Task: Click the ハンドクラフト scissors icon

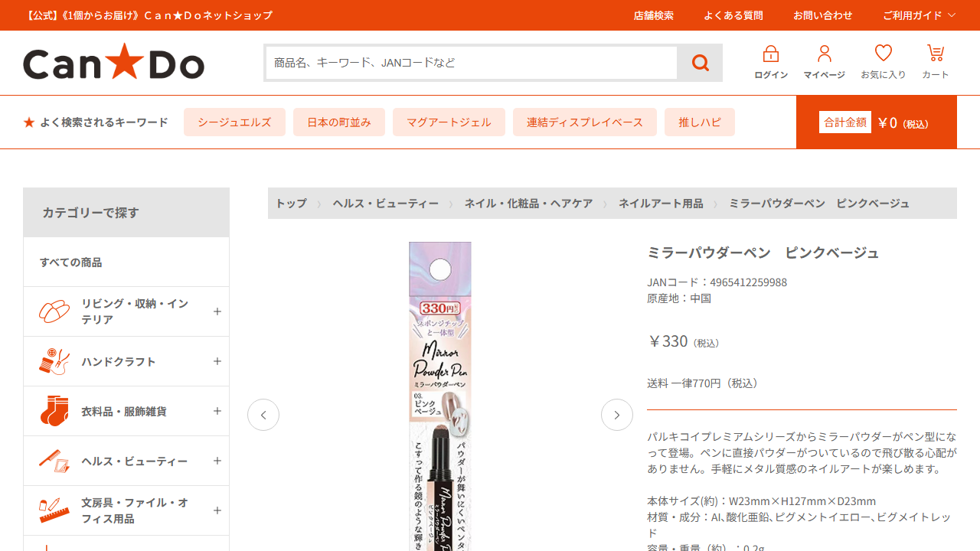Action: click(x=54, y=361)
